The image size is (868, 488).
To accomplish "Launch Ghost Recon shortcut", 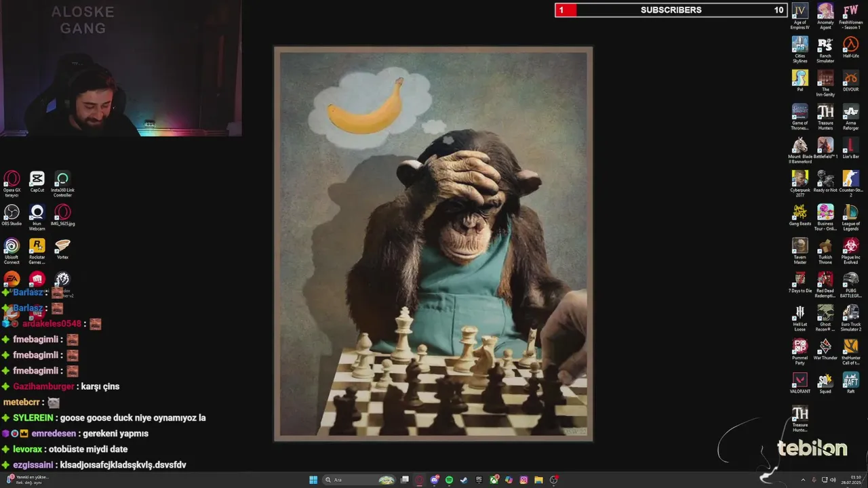I will [825, 318].
